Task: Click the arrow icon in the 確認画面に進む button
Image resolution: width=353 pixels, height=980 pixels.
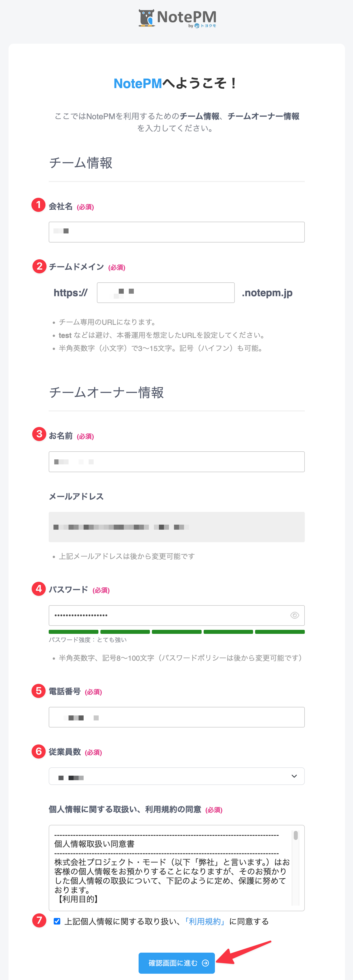Action: [x=205, y=963]
